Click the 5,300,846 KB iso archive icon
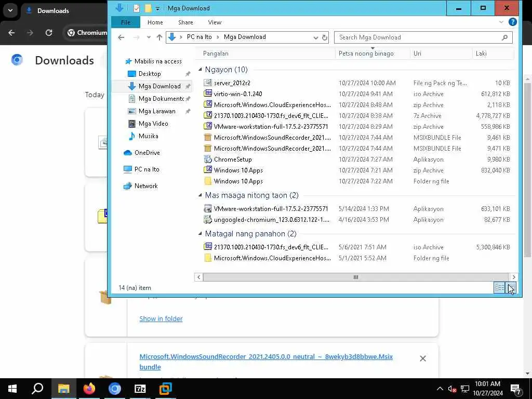Image resolution: width=532 pixels, height=399 pixels. [208, 247]
